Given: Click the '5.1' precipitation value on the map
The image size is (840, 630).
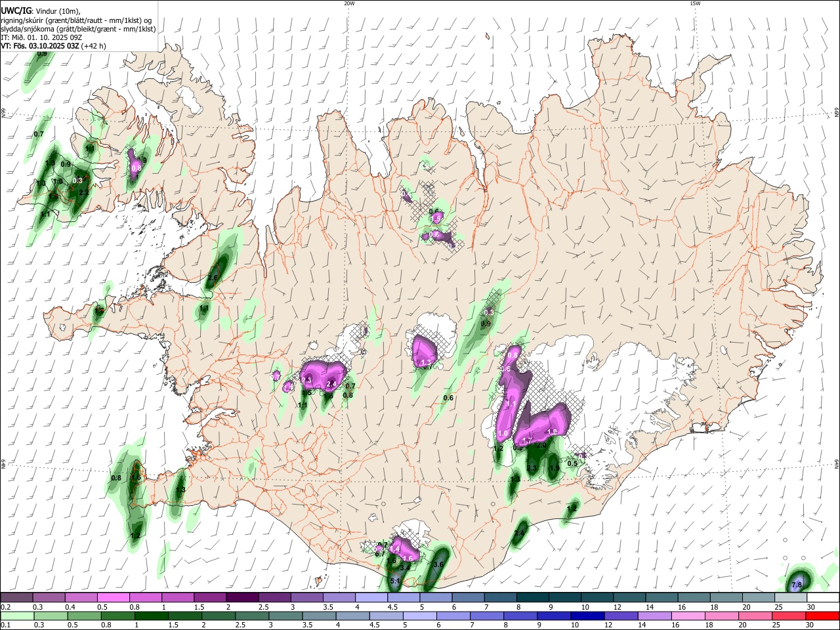Looking at the screenshot, I should point(396,581).
